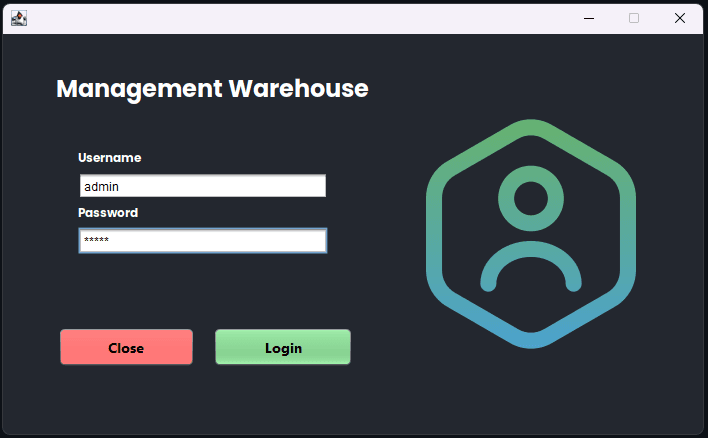Close the window with the title bar X
708x438 pixels.
pos(680,18)
